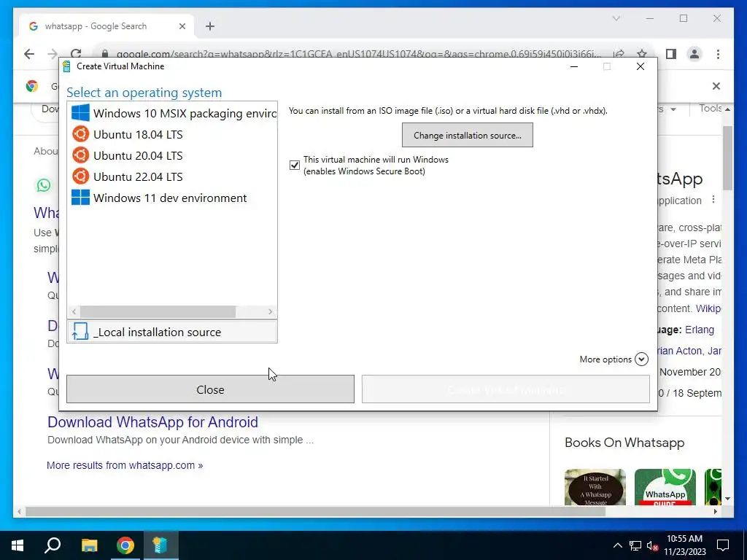Open taskbar Search

coord(53,545)
